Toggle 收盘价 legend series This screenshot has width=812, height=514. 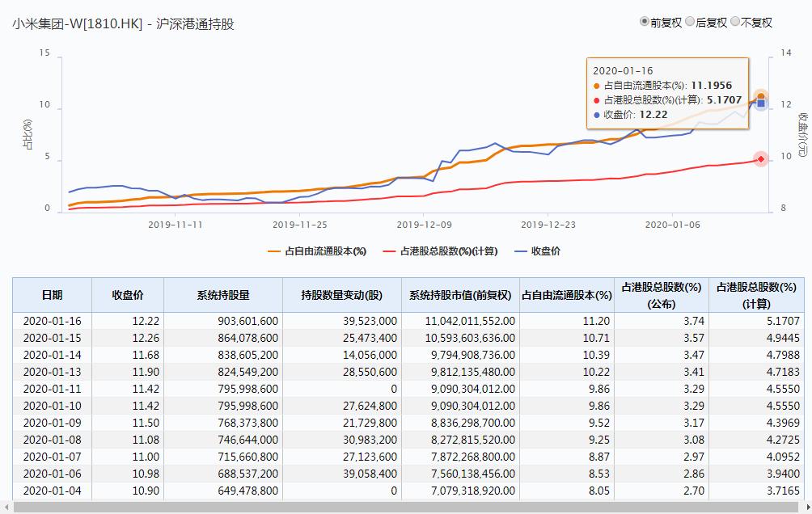[538, 251]
